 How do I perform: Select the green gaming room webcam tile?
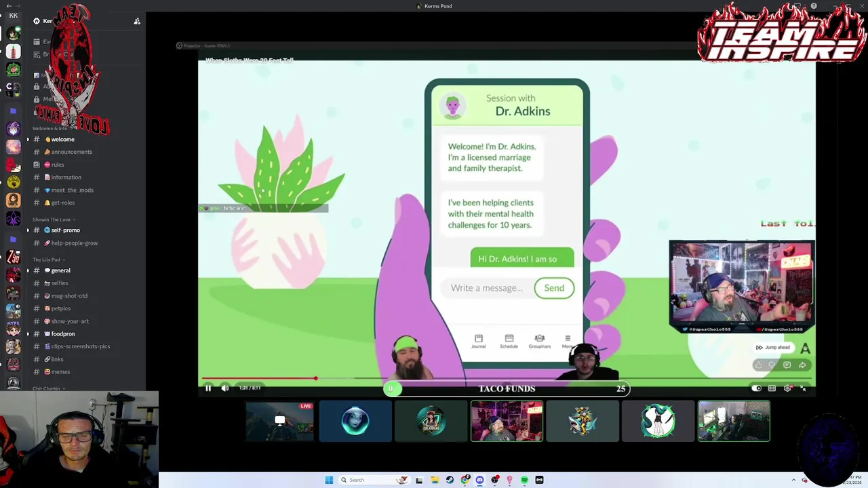(734, 421)
